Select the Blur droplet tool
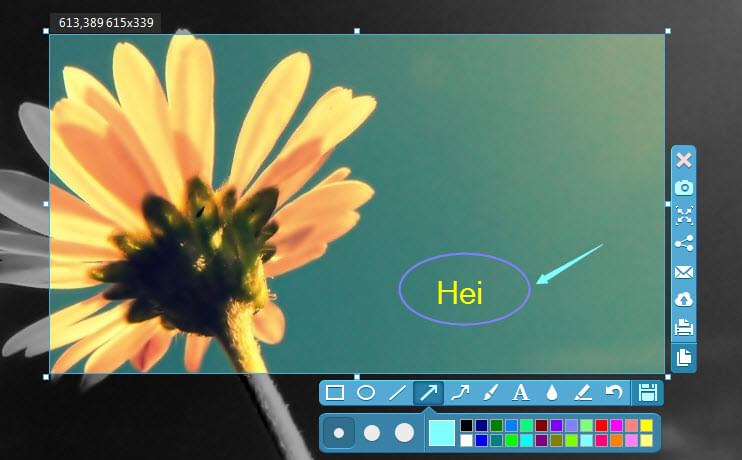The height and width of the screenshot is (460, 742). (552, 393)
